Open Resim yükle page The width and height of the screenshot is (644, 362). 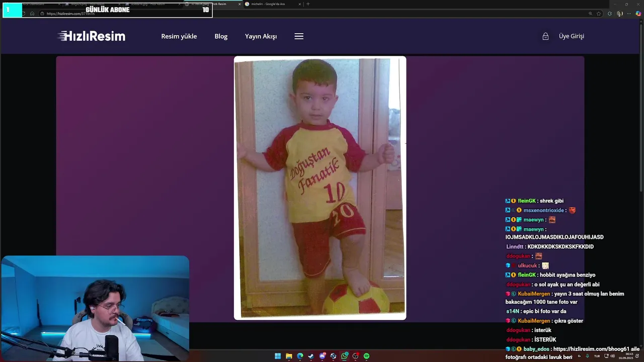tap(179, 36)
